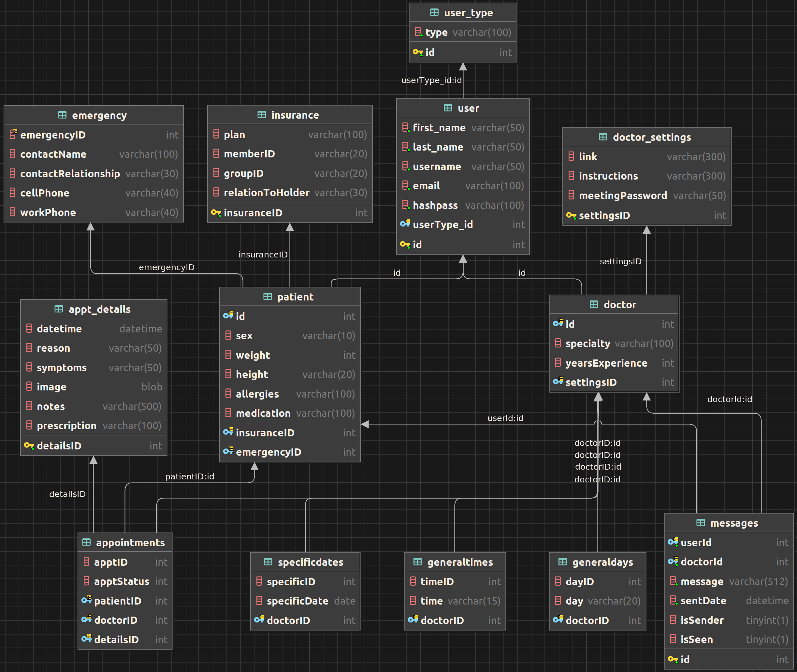Click the foreign key icon beside userType_id
The height and width of the screenshot is (672, 797).
pyautogui.click(x=405, y=224)
